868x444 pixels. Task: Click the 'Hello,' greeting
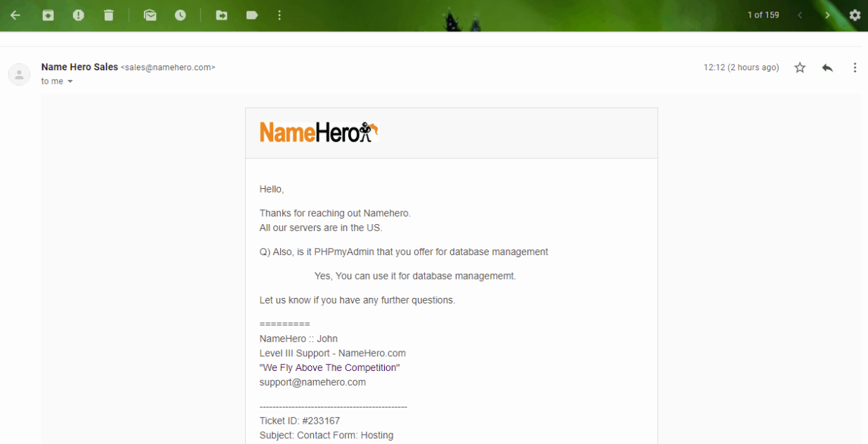272,189
